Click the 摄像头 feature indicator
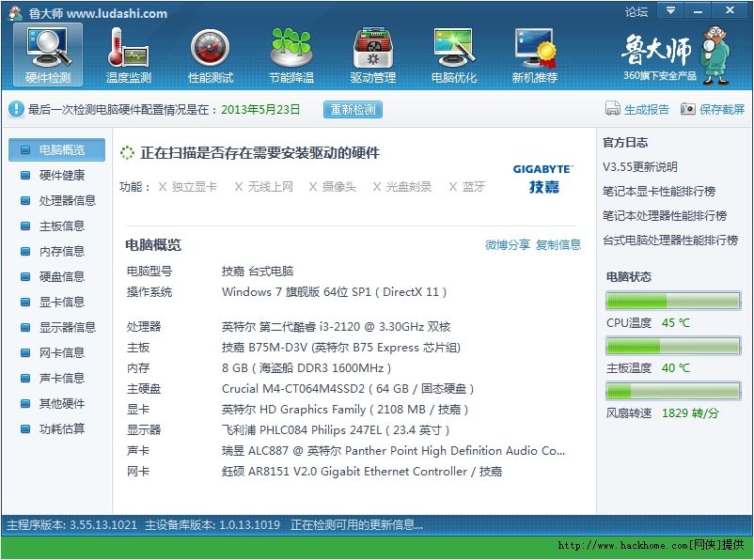Viewport: 754px width, 560px height. point(332,186)
